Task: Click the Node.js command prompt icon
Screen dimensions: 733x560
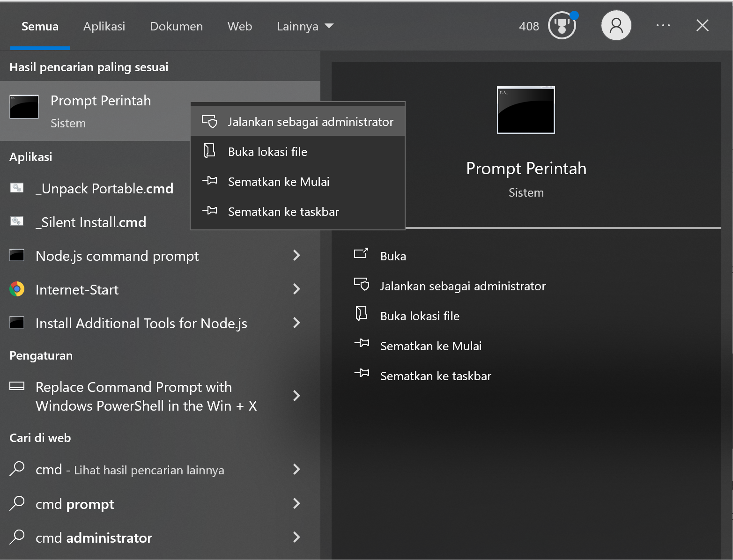Action: 17,255
